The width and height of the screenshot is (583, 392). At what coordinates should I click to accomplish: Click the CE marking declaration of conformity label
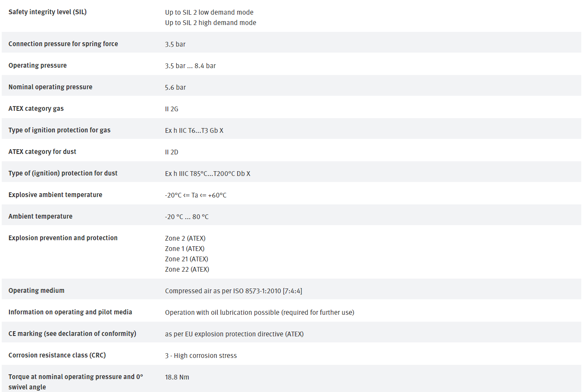click(x=72, y=334)
